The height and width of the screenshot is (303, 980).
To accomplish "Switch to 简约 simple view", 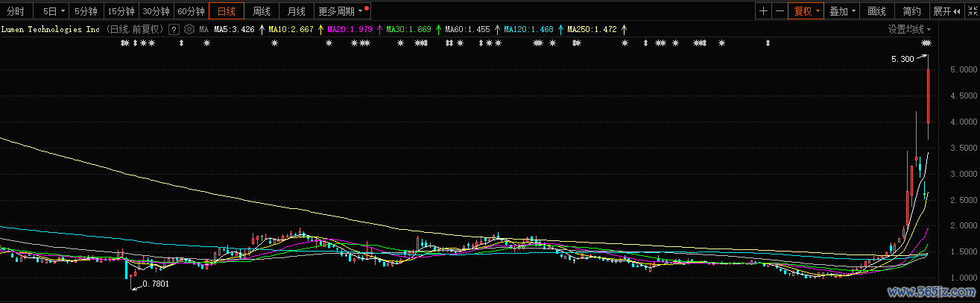I will click(911, 11).
